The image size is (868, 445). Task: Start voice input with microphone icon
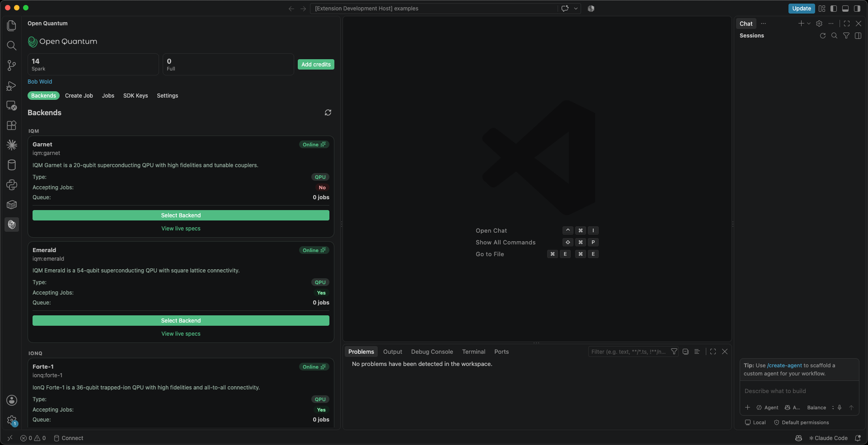click(x=839, y=408)
